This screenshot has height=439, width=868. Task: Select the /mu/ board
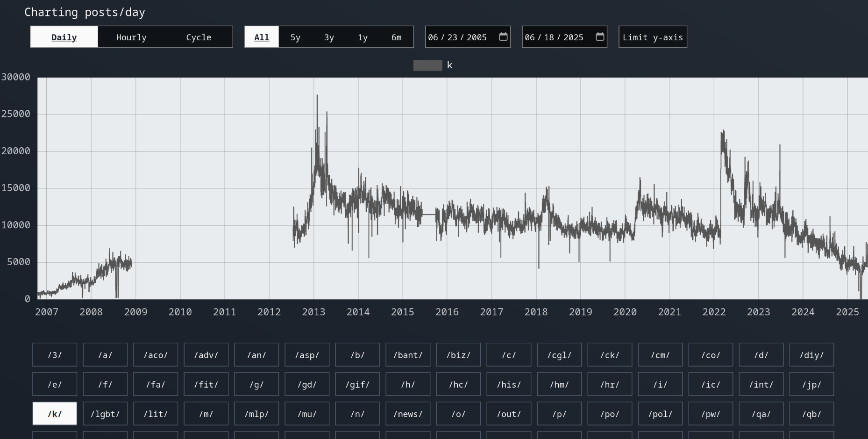pyautogui.click(x=307, y=414)
